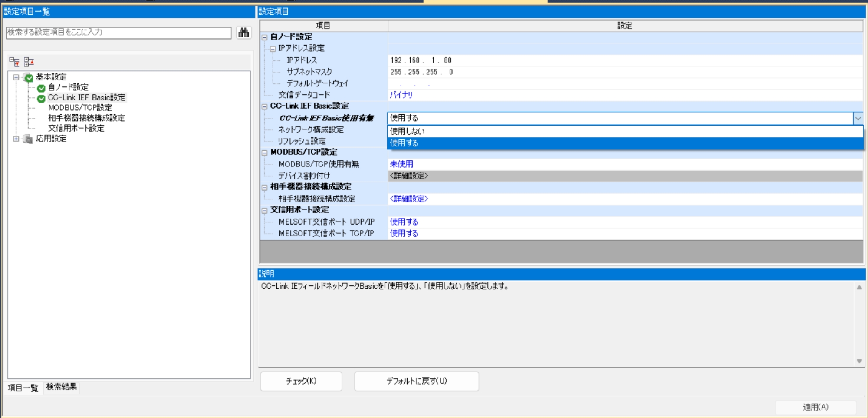The height and width of the screenshot is (418, 868).
Task: Click デフォルトに戻す(U) to restore defaults
Action: click(x=416, y=381)
